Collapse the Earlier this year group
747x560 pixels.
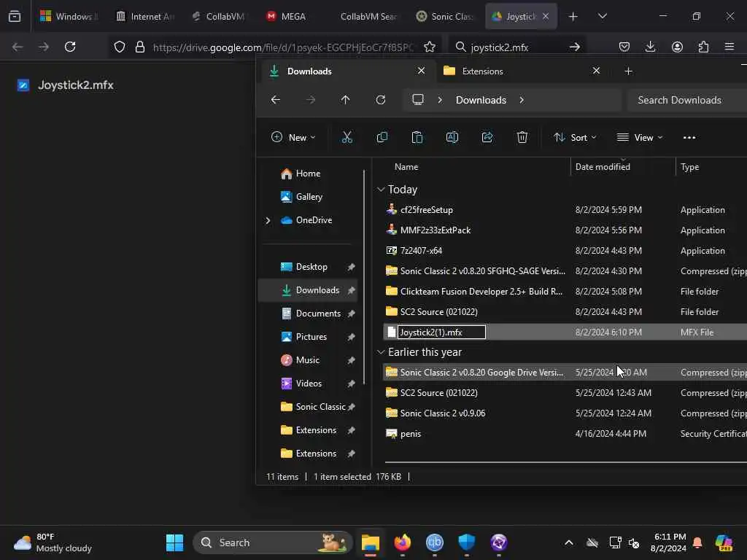381,352
